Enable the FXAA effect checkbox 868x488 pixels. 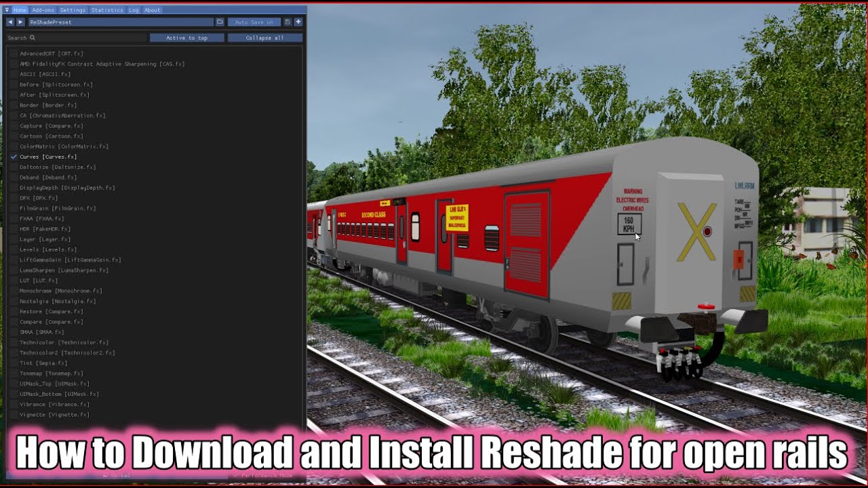click(x=13, y=219)
